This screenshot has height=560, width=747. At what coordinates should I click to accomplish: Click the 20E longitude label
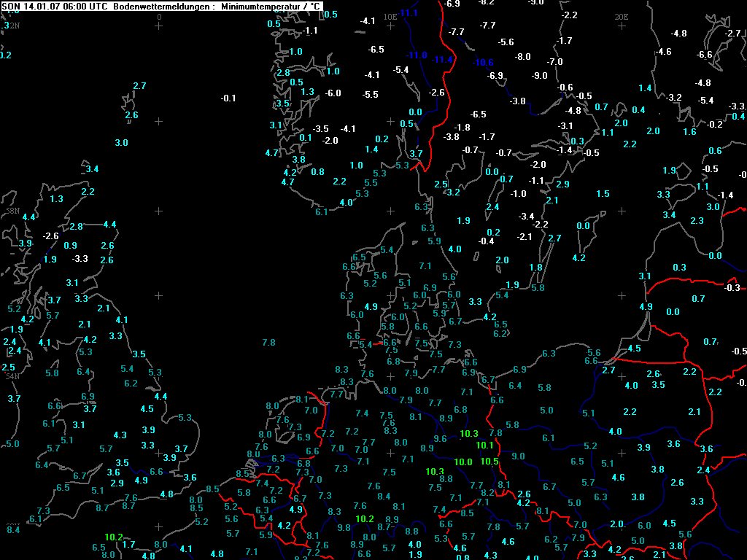[x=621, y=16]
